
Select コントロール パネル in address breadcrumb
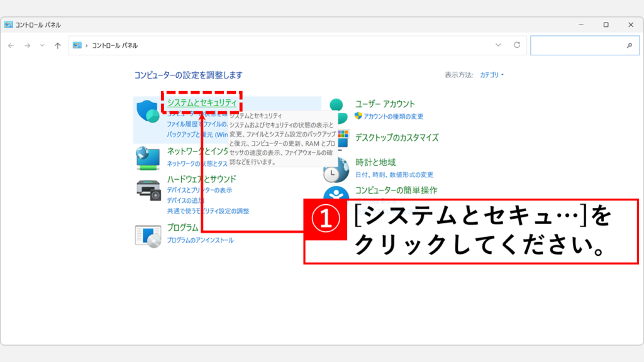click(x=114, y=45)
